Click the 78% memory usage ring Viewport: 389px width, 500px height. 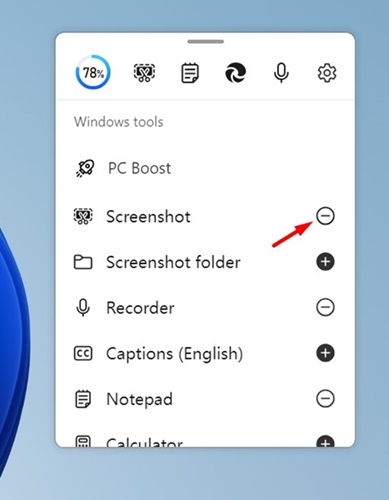93,72
